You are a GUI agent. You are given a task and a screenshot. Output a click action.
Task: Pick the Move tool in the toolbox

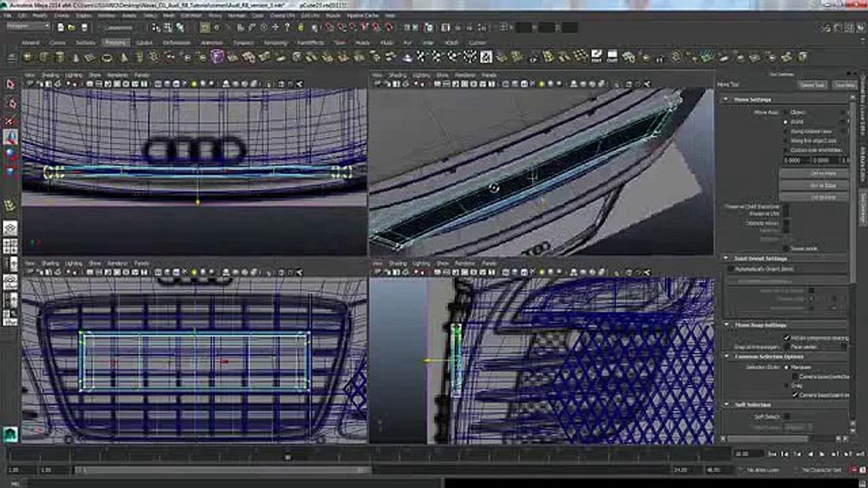[x=10, y=137]
